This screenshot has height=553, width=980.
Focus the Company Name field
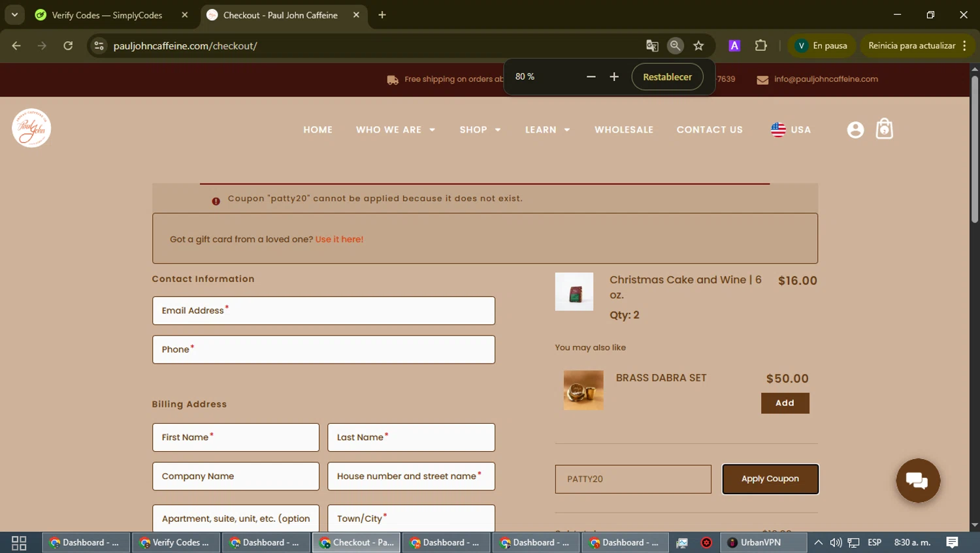pyautogui.click(x=236, y=477)
